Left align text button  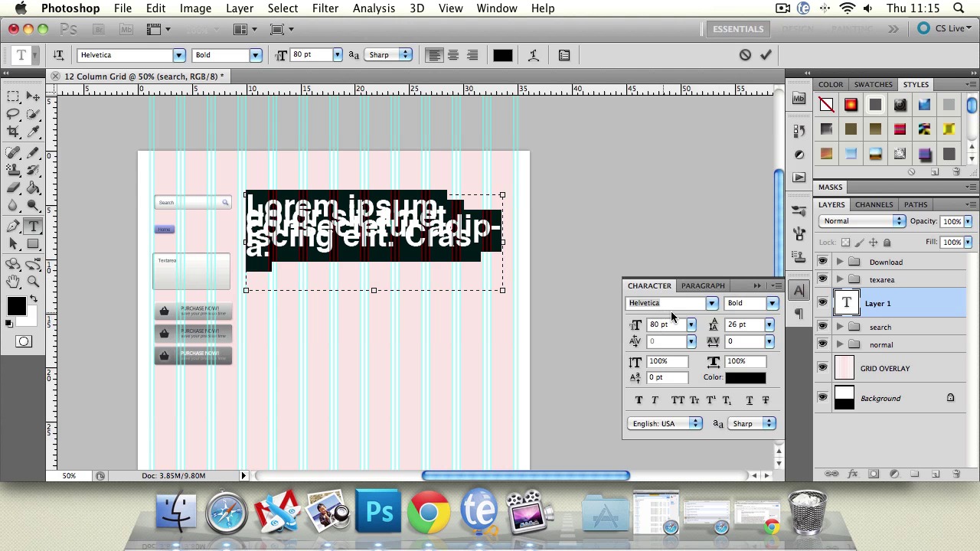point(434,55)
